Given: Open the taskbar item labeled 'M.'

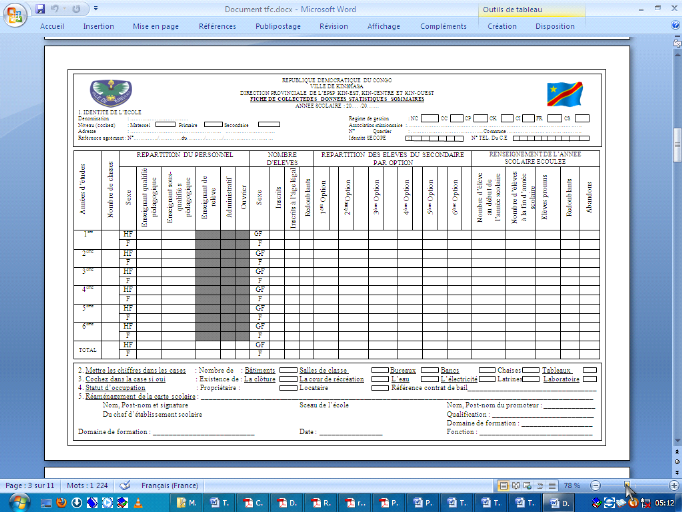Looking at the screenshot, I should click(x=186, y=503).
